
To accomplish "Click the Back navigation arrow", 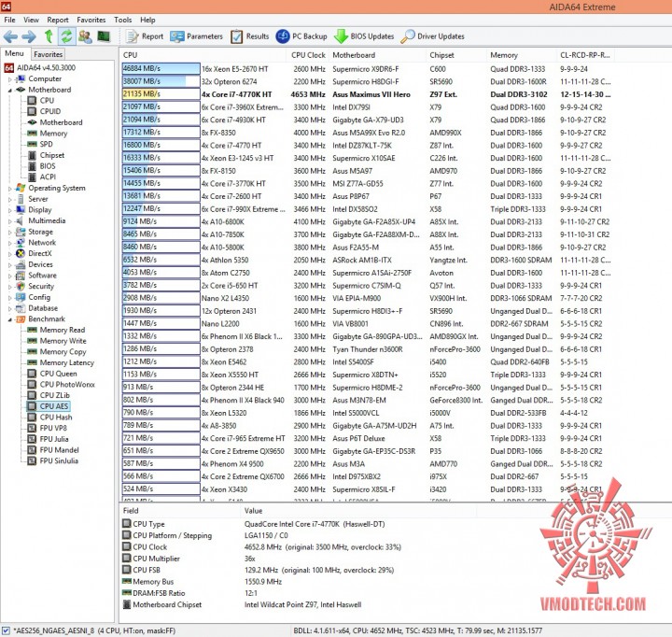I will pyautogui.click(x=10, y=36).
